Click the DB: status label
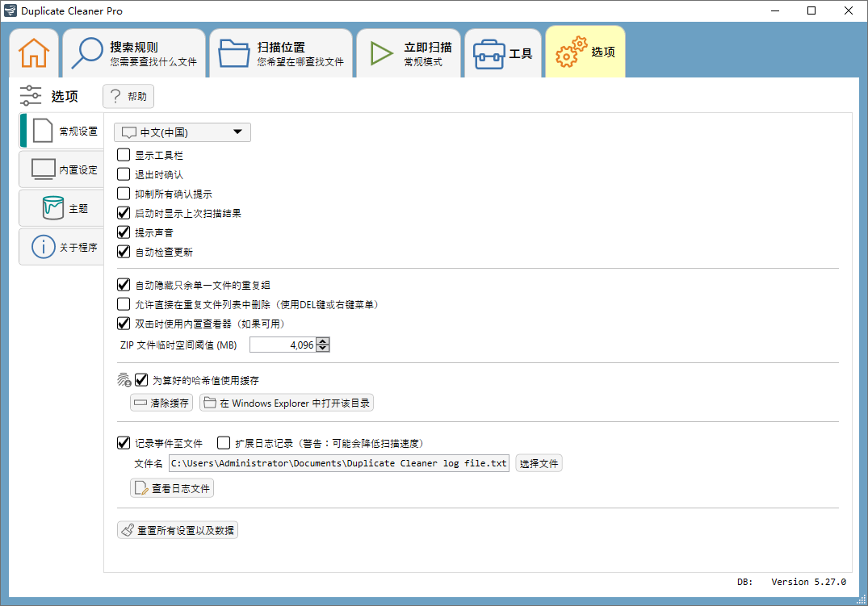 pyautogui.click(x=744, y=582)
